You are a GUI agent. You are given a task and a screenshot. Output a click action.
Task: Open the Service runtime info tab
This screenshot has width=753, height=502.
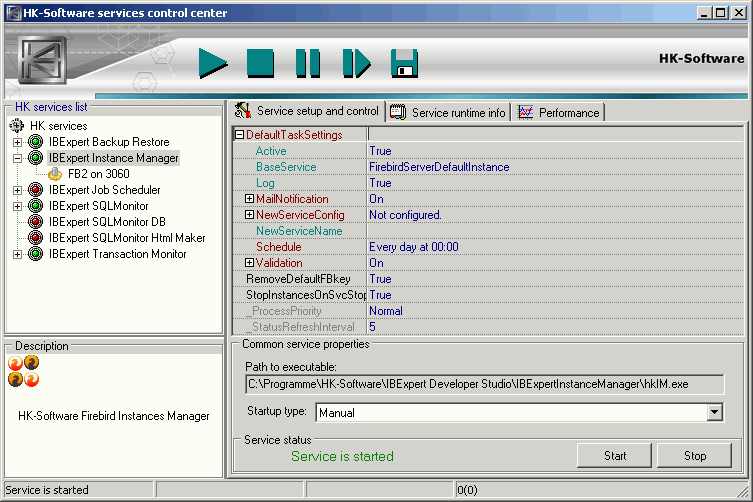(449, 112)
